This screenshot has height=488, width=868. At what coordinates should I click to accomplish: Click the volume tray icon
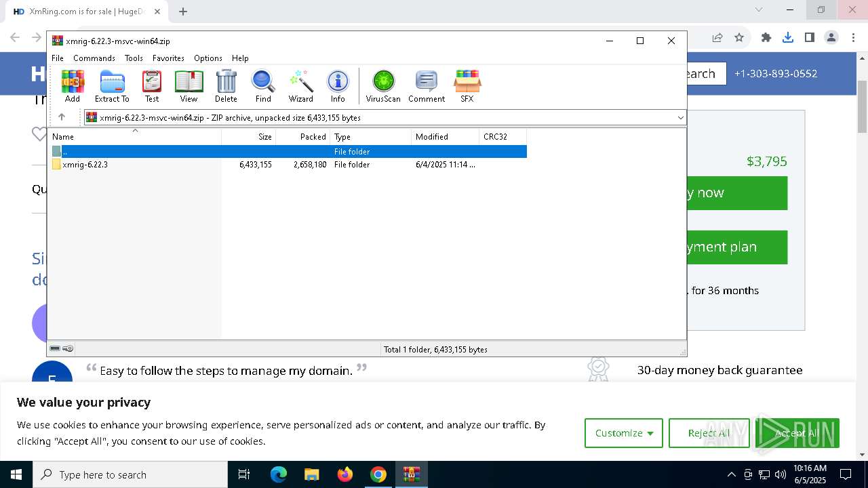781,474
